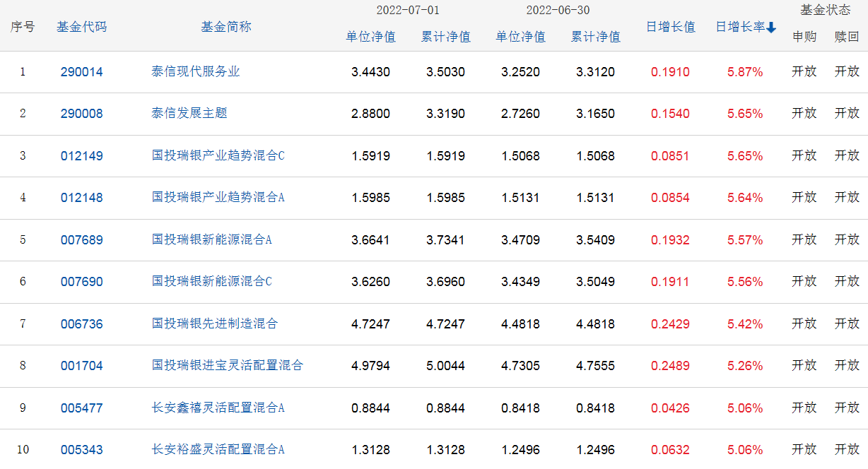This screenshot has height=469, width=868.
Task: Select the 5.64% growth rate cell
Action: [745, 198]
